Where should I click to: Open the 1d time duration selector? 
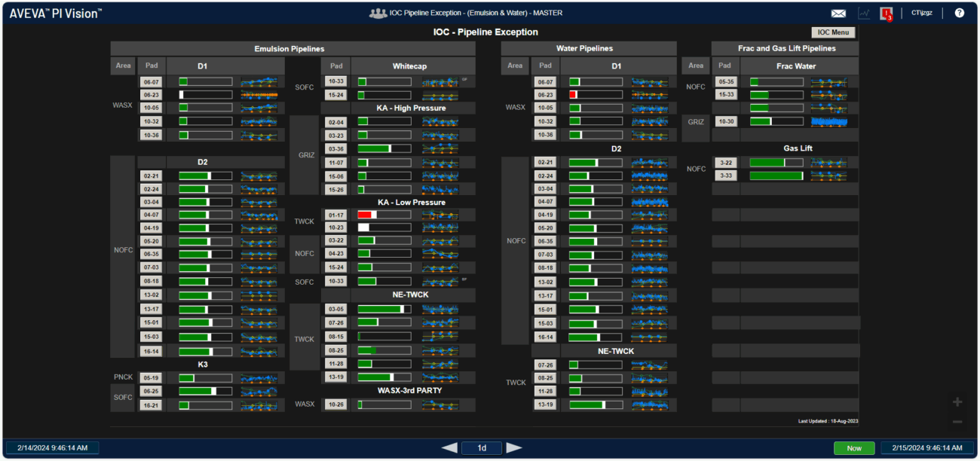tap(482, 447)
